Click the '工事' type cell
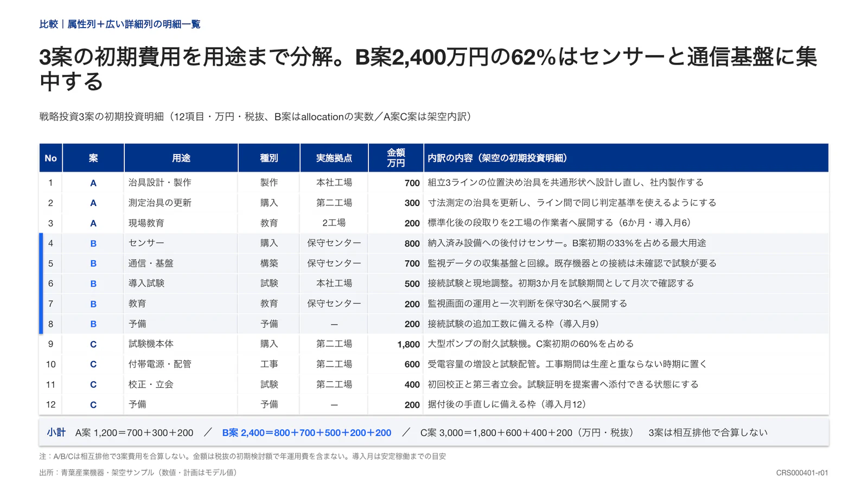Screen dimensions: 868x488 [x=269, y=364]
